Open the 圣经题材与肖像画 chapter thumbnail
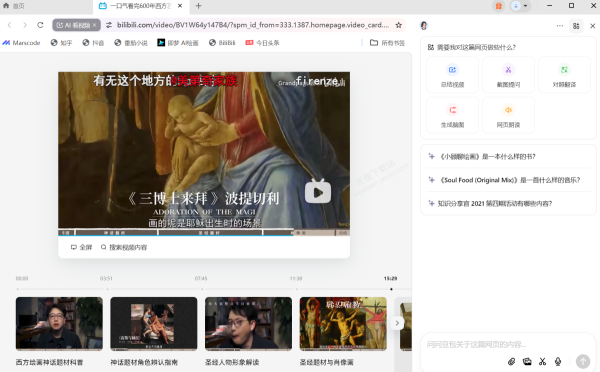Image resolution: width=600 pixels, height=372 pixels. (x=343, y=324)
